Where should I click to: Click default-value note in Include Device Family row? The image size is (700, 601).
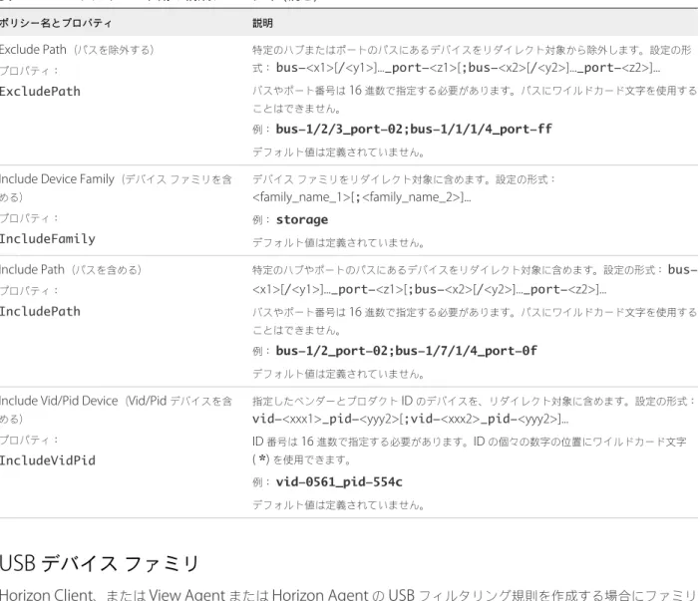point(338,243)
